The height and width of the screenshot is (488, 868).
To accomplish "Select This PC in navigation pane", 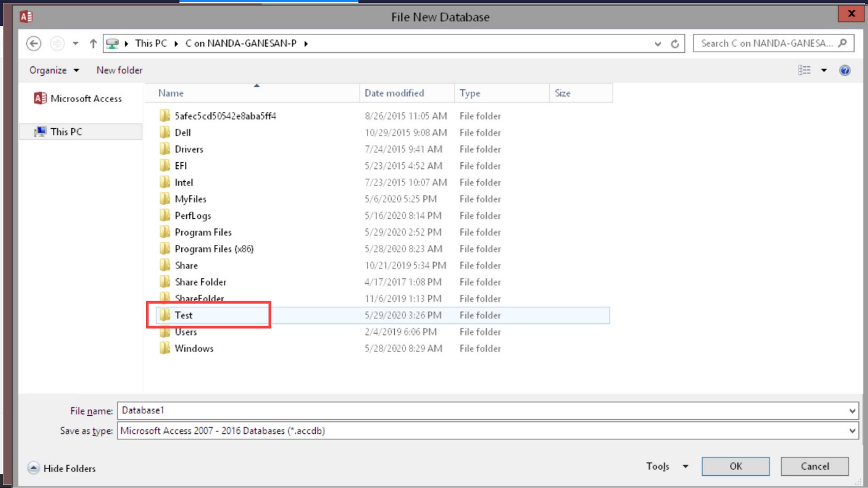I will [x=66, y=131].
